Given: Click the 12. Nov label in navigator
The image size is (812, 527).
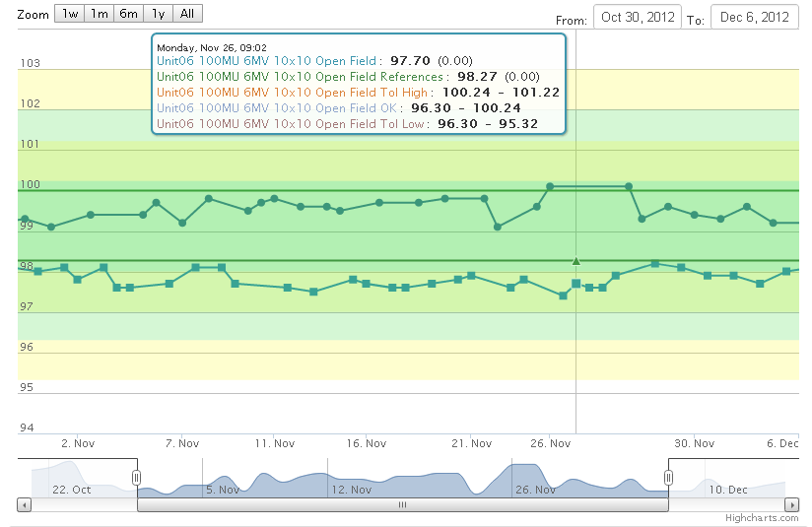Looking at the screenshot, I should click(x=352, y=490).
